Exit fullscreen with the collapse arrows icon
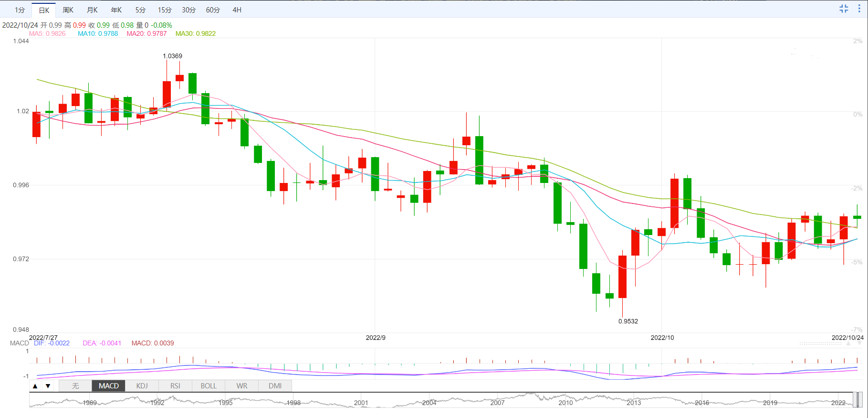The image size is (868, 418). coord(844,9)
